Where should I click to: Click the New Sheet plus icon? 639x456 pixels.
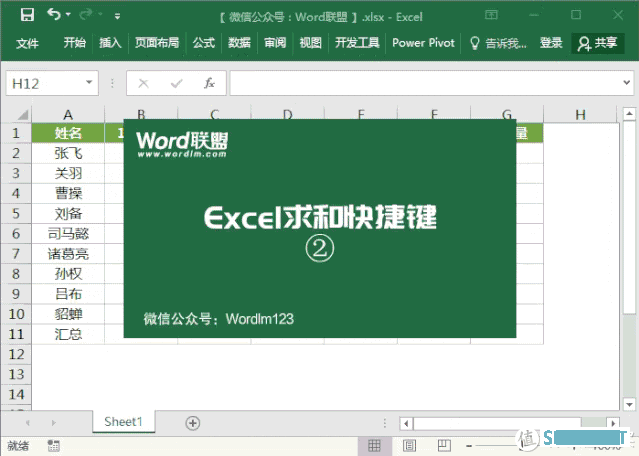coord(192,423)
